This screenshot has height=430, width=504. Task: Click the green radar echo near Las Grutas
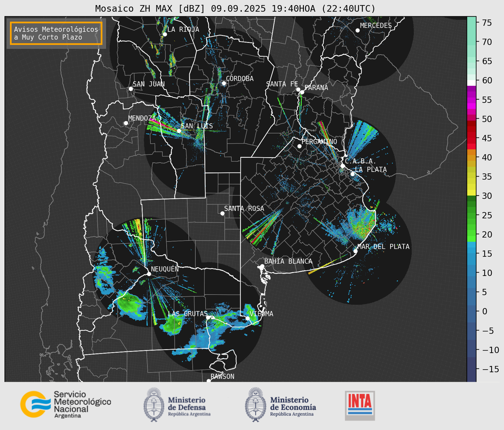pos(173,325)
